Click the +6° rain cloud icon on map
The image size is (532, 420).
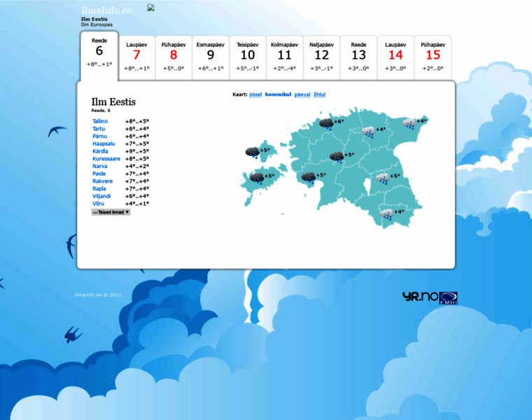[326, 124]
